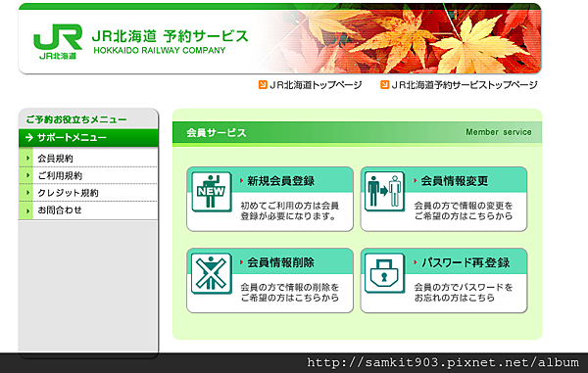
Task: Click the green arrow bullet next to クレジット規約
Action: (x=27, y=193)
